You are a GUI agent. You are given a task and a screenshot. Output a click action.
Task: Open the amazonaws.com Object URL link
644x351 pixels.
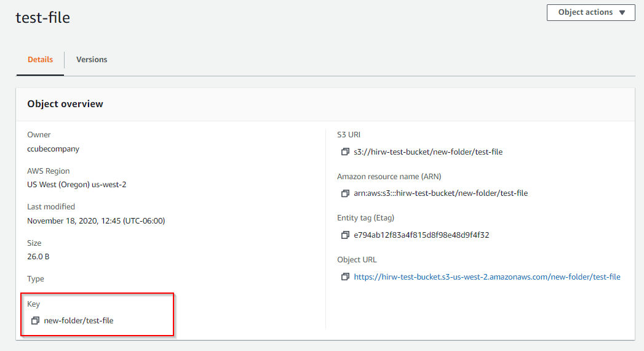click(487, 277)
